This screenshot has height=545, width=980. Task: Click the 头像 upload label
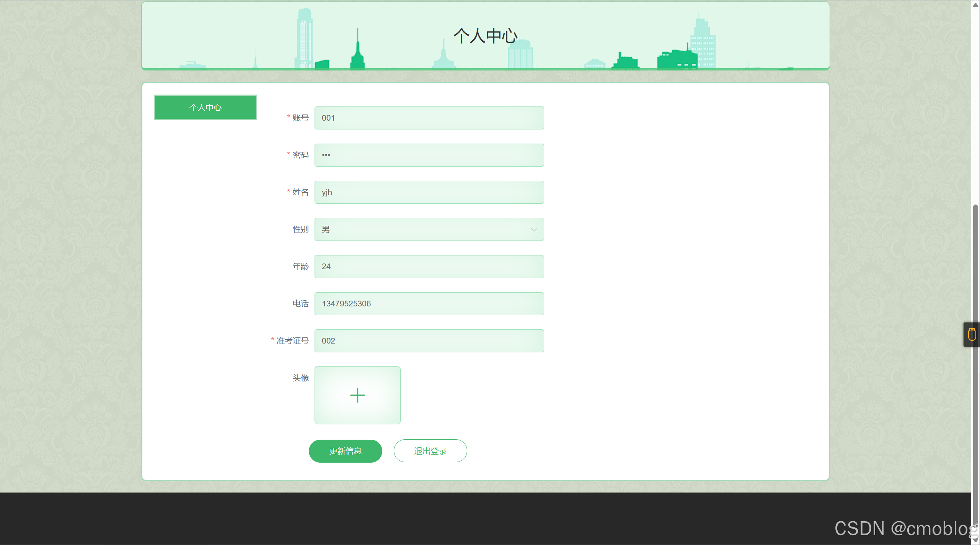pyautogui.click(x=300, y=378)
